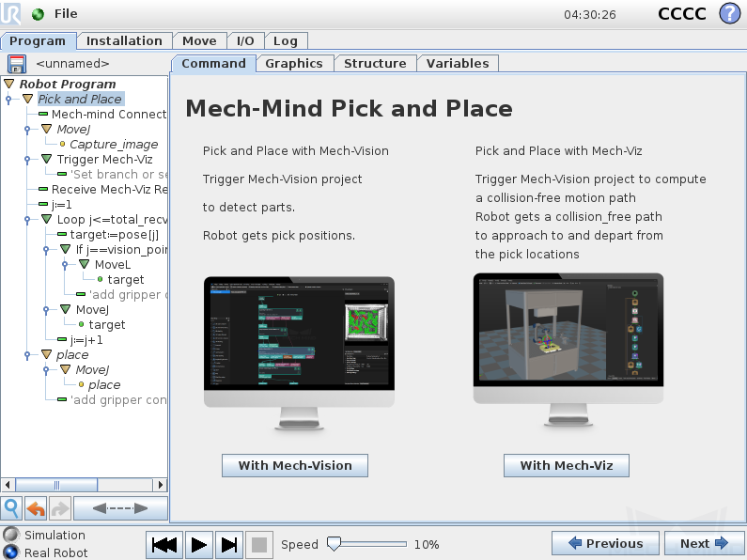Collapse the Robot Program root triangle
Screen dimensions: 747x560
(9, 84)
